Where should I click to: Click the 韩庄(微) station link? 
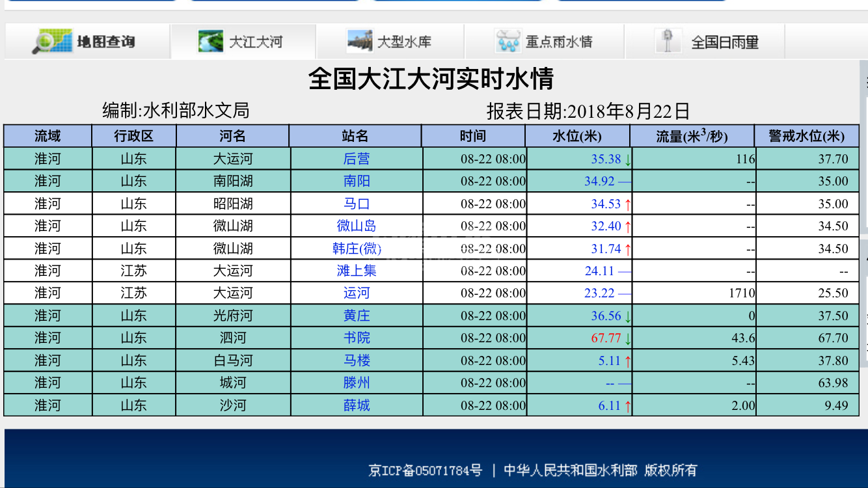click(x=355, y=248)
